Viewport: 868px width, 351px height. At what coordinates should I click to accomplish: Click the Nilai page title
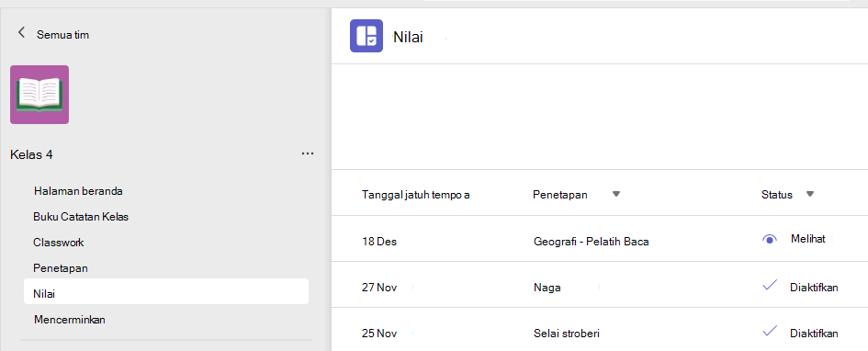[x=408, y=37]
